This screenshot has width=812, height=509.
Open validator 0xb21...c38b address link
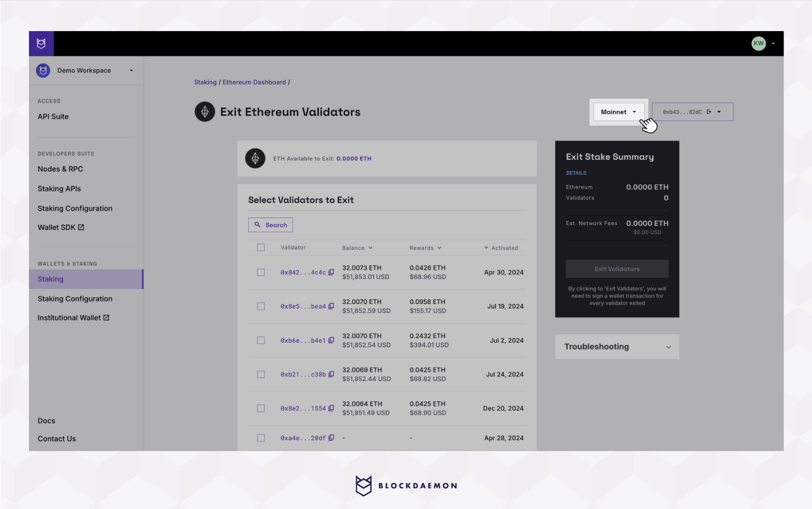[303, 374]
